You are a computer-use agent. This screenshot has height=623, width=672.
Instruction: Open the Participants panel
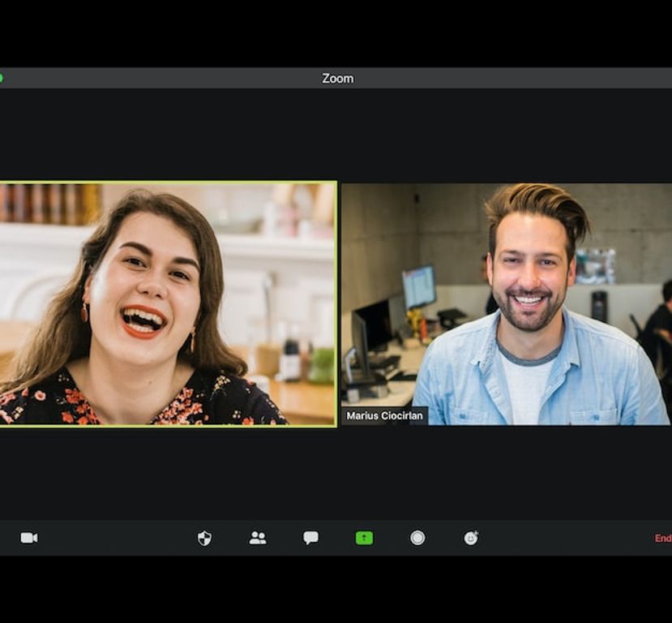[x=258, y=538]
